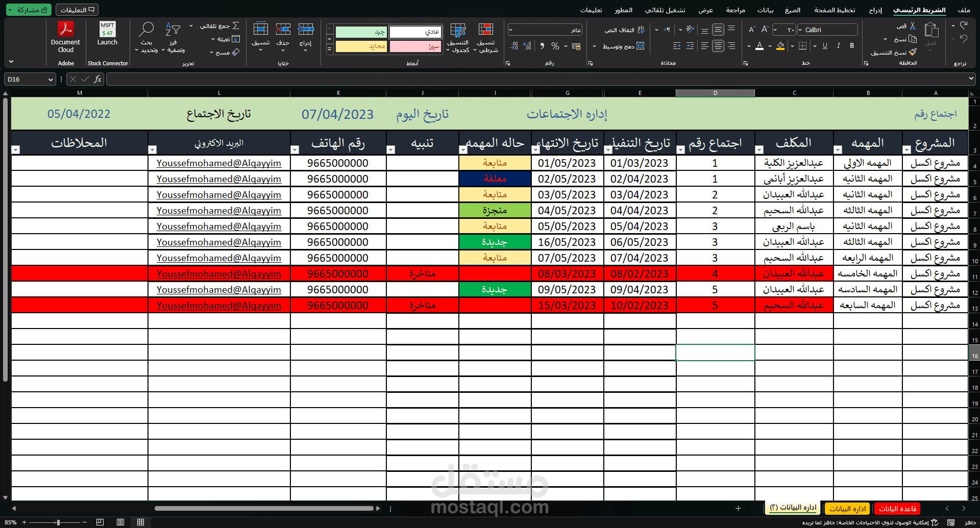Open the Calibri font name dropdown
980x528 pixels.
pos(800,30)
